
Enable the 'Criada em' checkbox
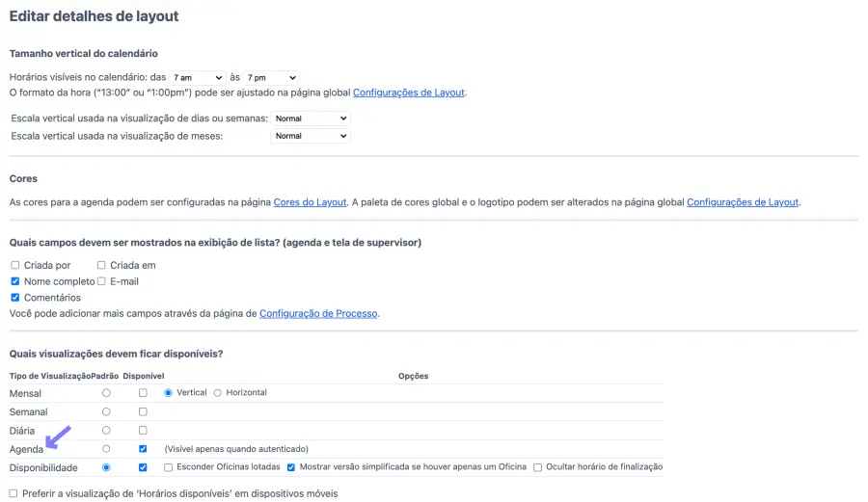[x=101, y=265]
